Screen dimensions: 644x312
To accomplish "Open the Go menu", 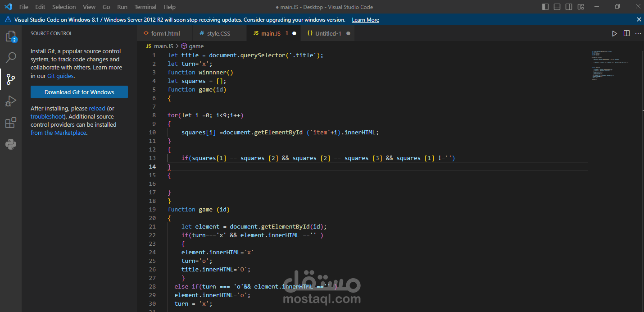I will 106,7.
